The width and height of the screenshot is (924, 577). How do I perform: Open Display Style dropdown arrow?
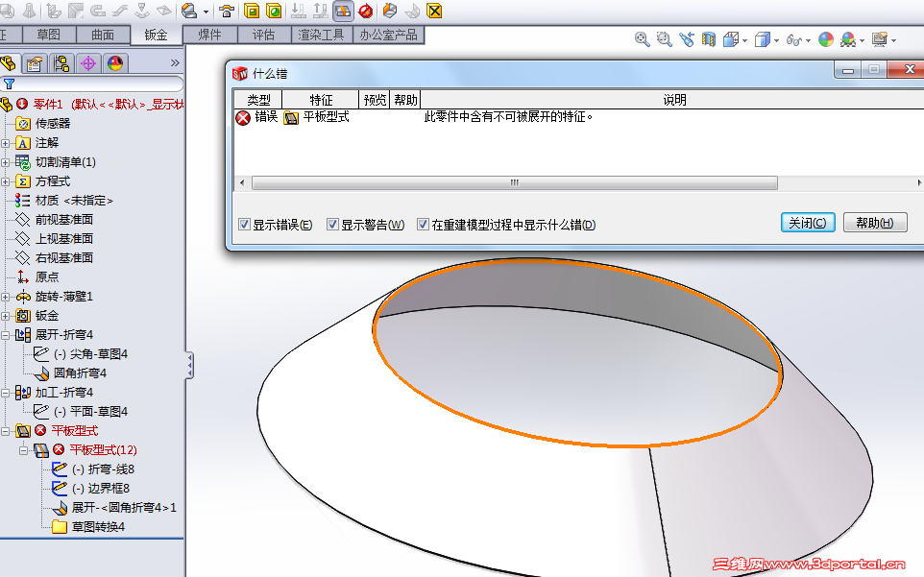pos(776,40)
